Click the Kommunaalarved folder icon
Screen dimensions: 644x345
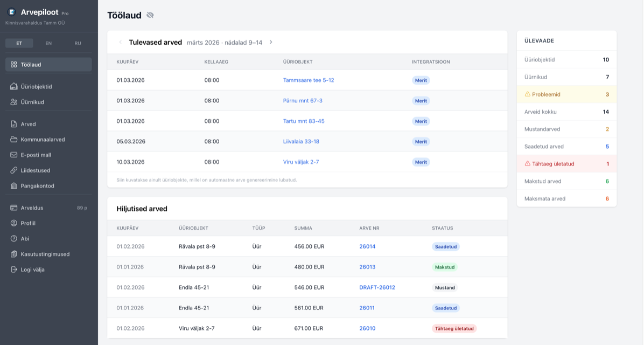(14, 139)
